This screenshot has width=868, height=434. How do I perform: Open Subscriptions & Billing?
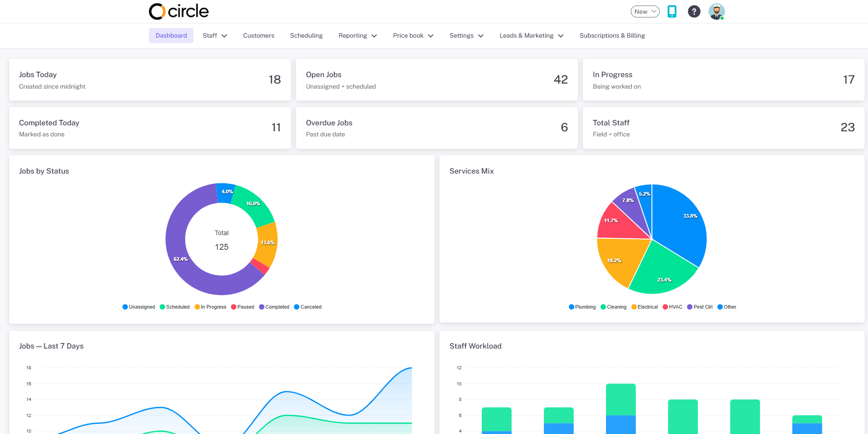point(612,35)
